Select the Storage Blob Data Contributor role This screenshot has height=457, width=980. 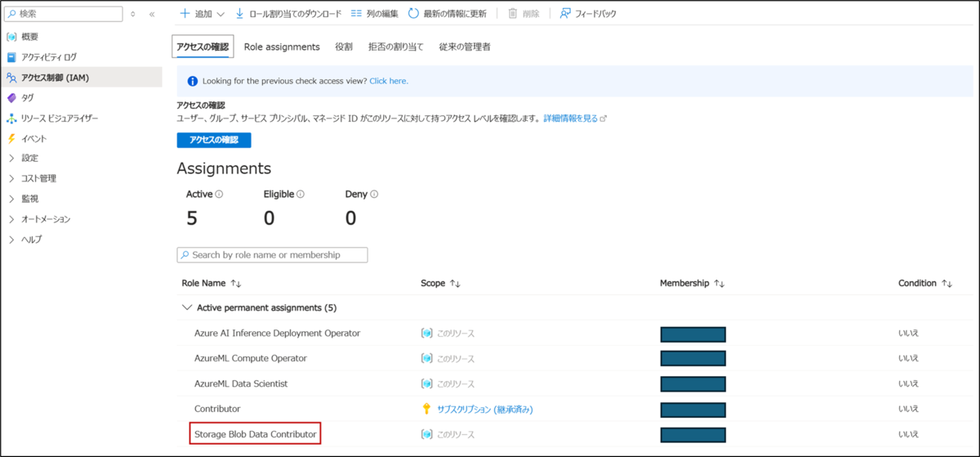255,434
